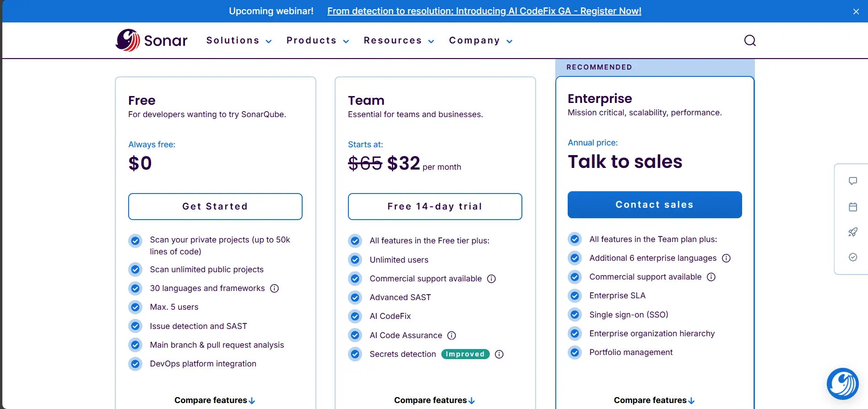Click checkmark beside Unlimited users
Viewport: 868px width, 409px height.
pos(355,260)
